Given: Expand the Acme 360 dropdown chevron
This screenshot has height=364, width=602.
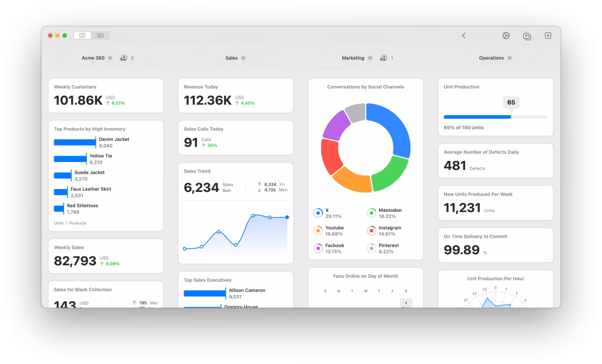Looking at the screenshot, I should (110, 58).
